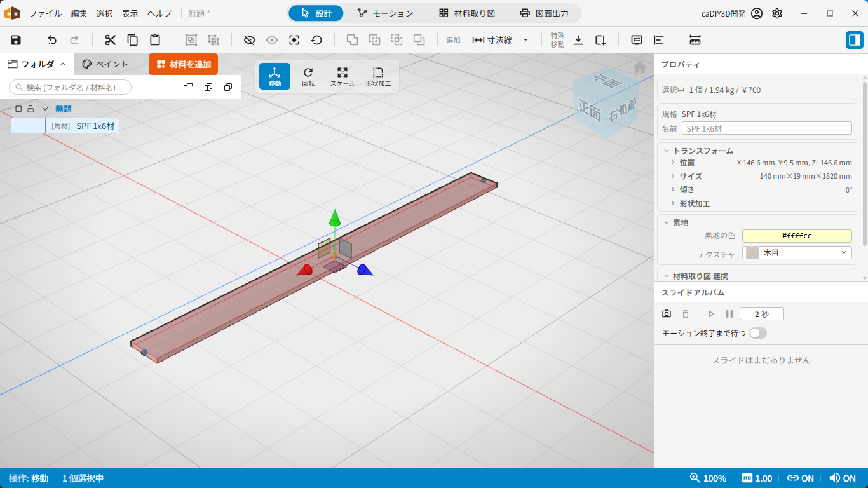Viewport: 868px width, 488px height.
Task: Open the 編集 menu
Action: click(x=79, y=13)
